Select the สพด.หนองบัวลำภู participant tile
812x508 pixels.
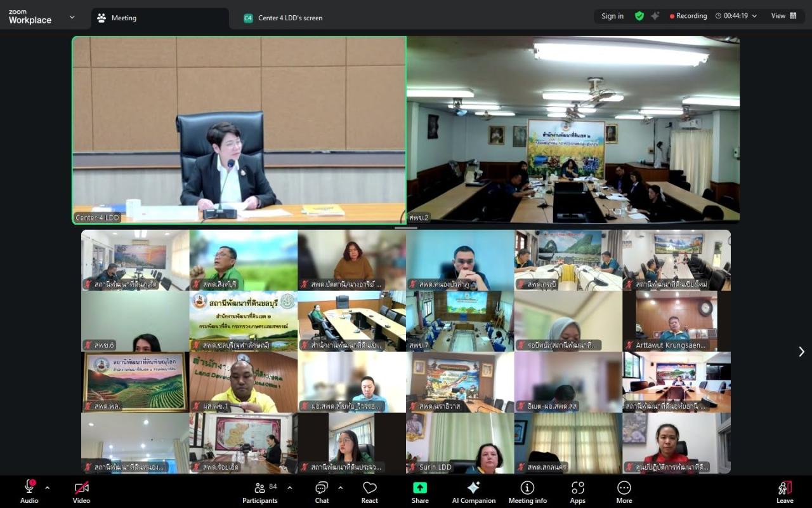(460, 260)
